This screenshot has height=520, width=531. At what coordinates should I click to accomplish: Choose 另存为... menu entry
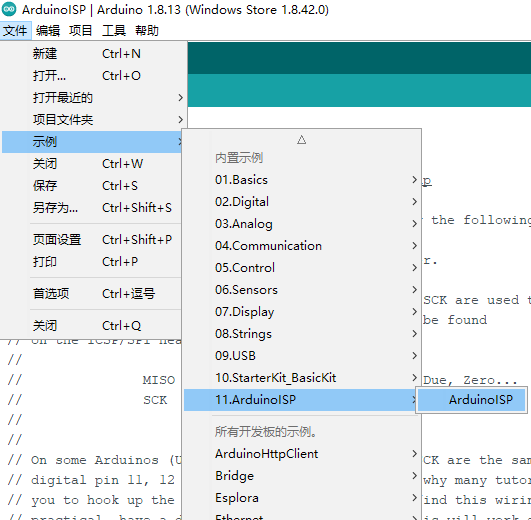pyautogui.click(x=92, y=208)
